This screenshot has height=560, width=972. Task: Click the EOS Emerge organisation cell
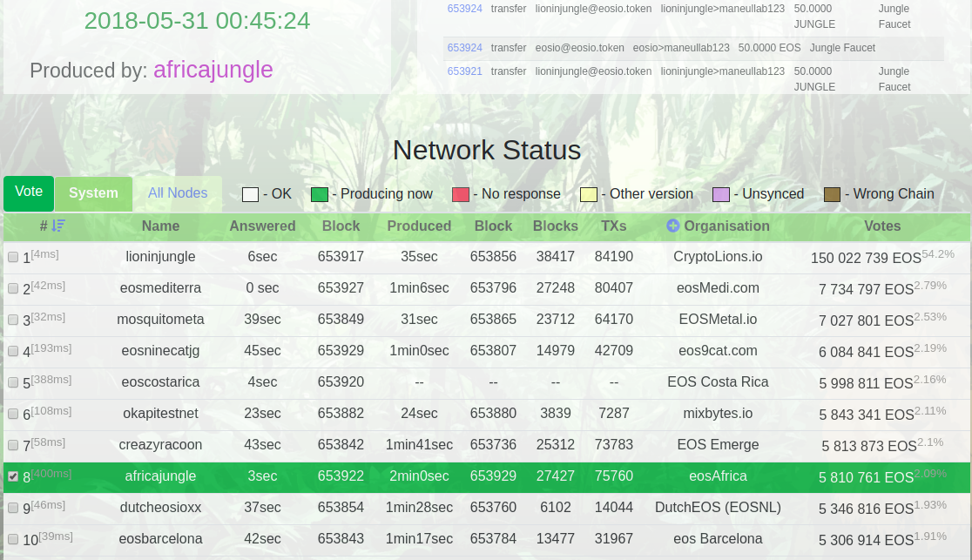[x=718, y=445]
